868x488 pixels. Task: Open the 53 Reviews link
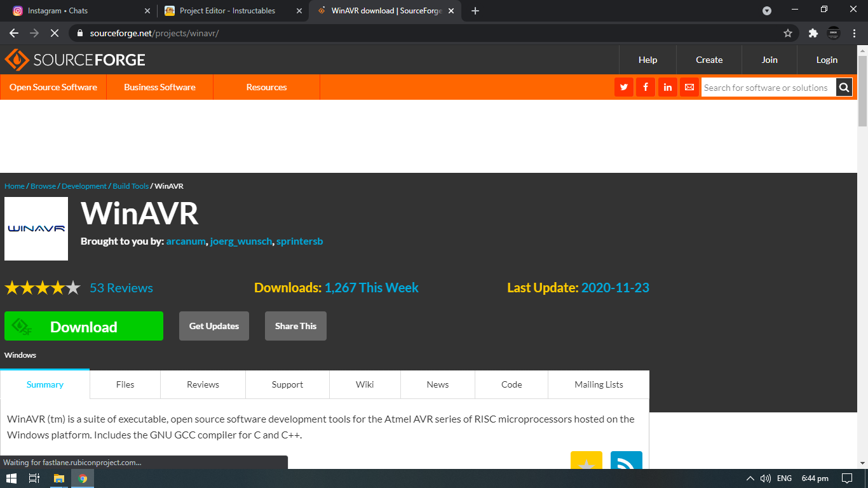121,288
